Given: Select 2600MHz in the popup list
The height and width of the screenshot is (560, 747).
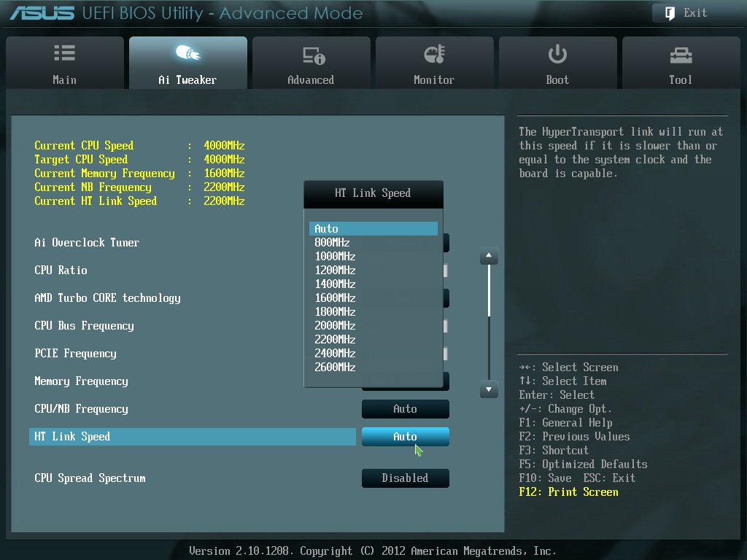Looking at the screenshot, I should click(x=373, y=367).
